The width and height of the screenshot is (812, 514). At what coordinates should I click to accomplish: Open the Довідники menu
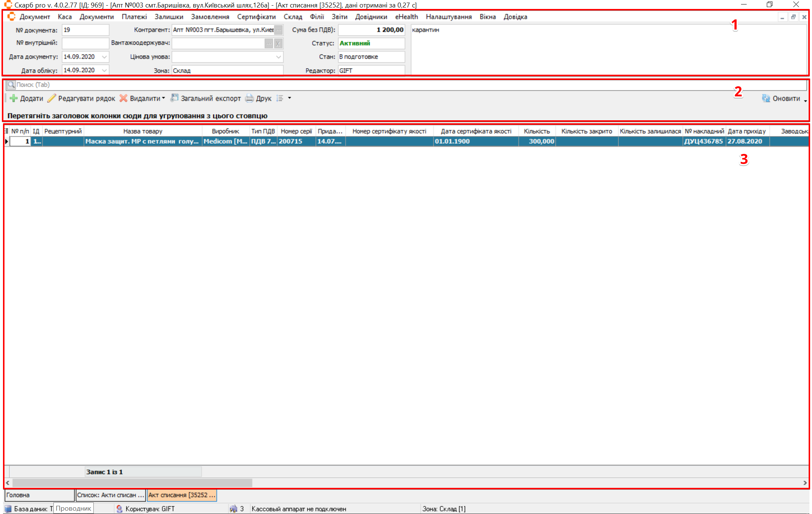pyautogui.click(x=371, y=17)
